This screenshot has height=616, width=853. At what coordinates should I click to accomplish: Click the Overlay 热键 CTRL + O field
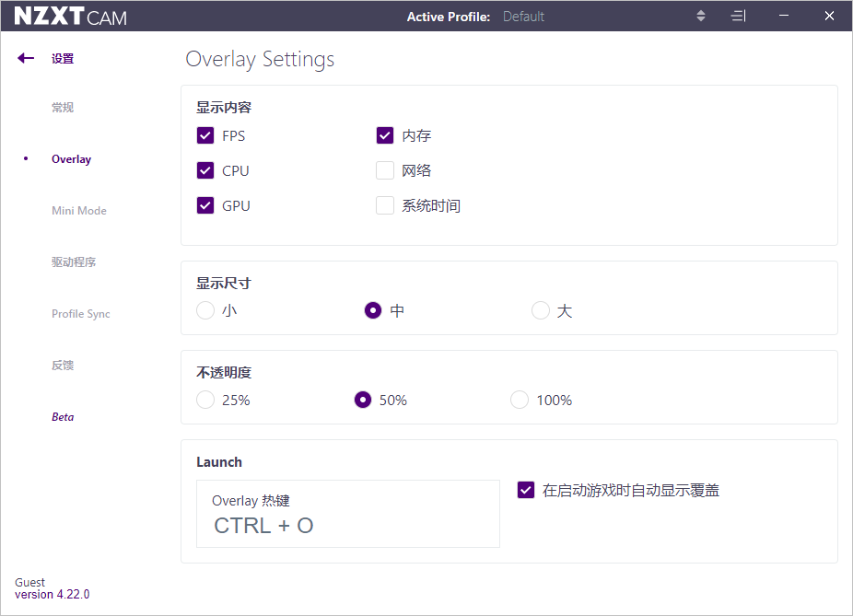coord(348,513)
